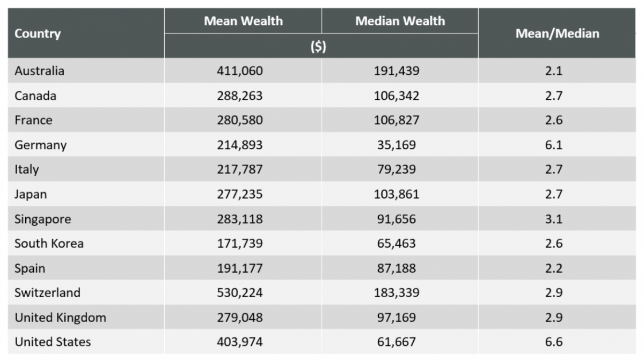Click France's median wealth value 106,827
The height and width of the screenshot is (360, 644).
pos(397,120)
